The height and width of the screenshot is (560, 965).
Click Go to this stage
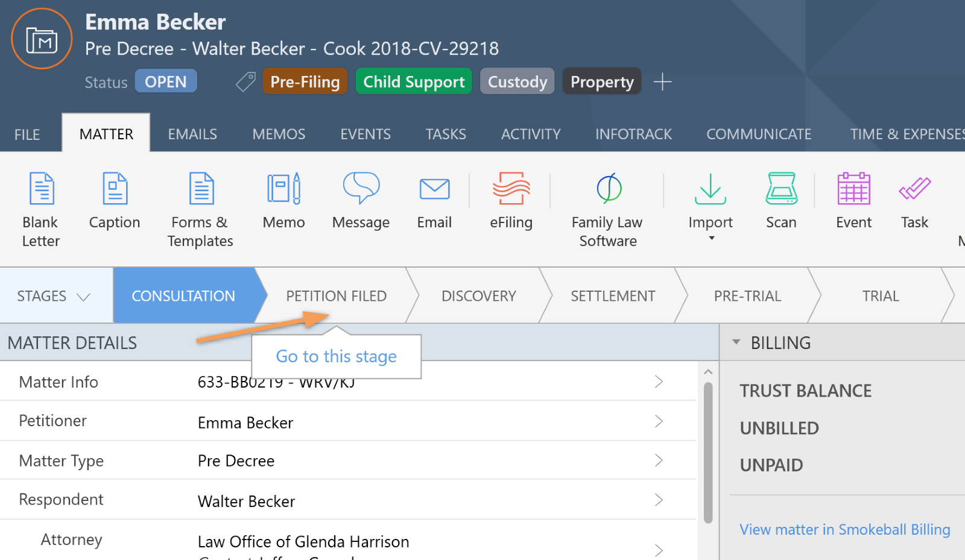click(x=336, y=356)
